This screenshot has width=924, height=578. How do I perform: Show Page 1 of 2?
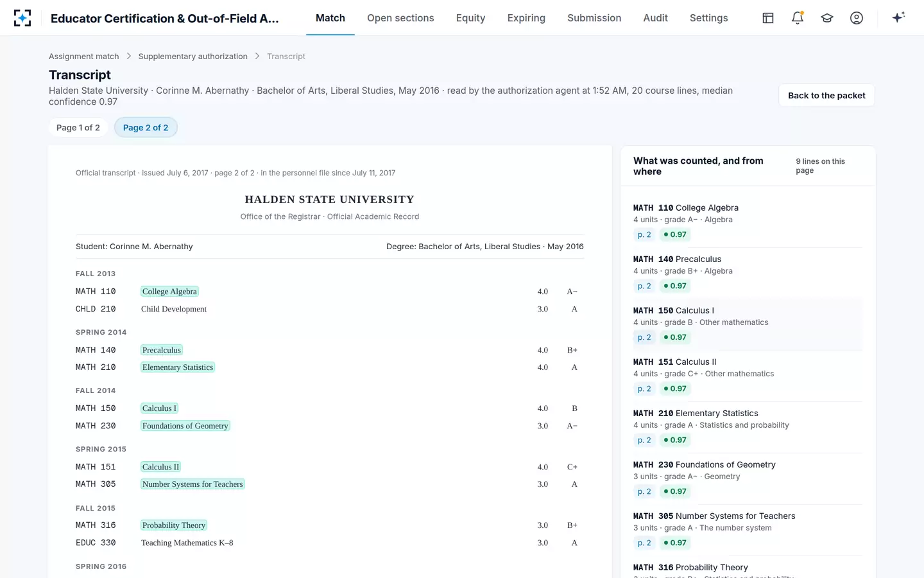[x=78, y=128]
